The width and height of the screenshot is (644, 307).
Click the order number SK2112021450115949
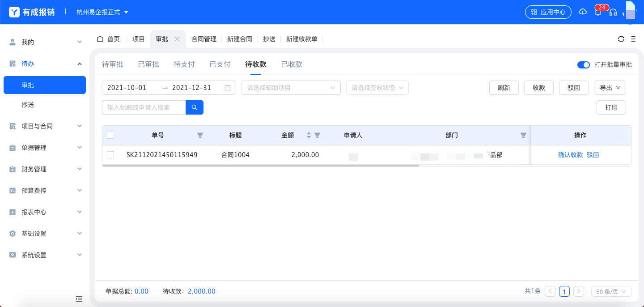tap(162, 155)
